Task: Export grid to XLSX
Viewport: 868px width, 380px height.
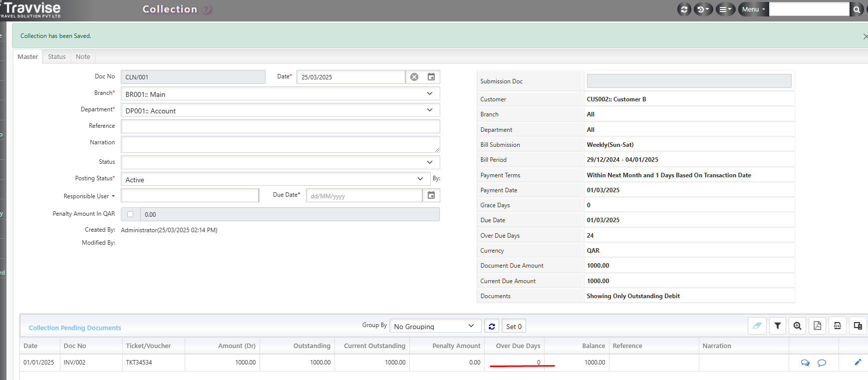Action: (838, 326)
